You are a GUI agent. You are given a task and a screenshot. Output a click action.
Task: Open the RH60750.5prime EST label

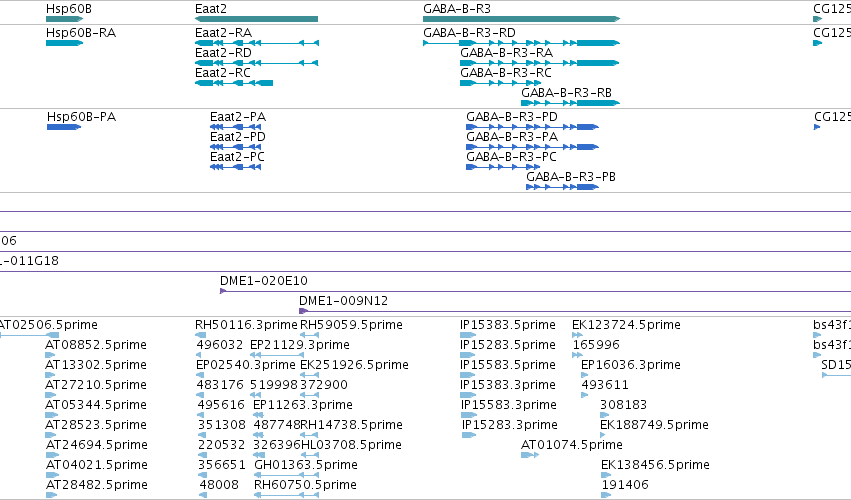[x=306, y=485]
